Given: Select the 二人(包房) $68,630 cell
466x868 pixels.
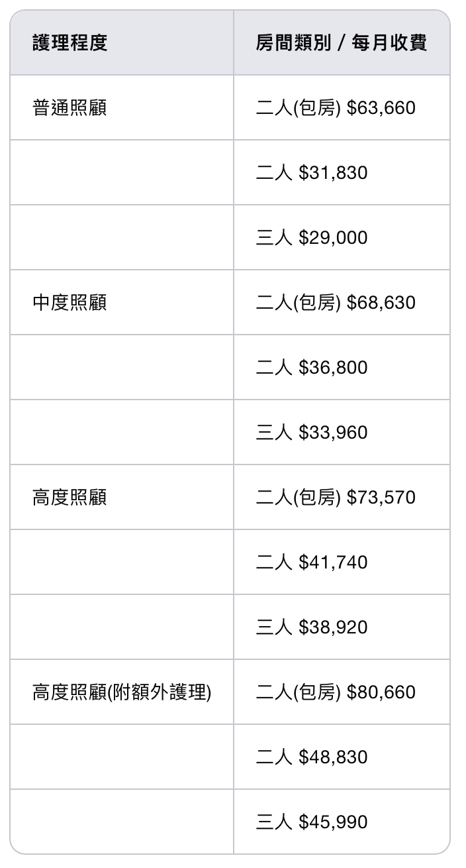Looking at the screenshot, I should point(336,303).
